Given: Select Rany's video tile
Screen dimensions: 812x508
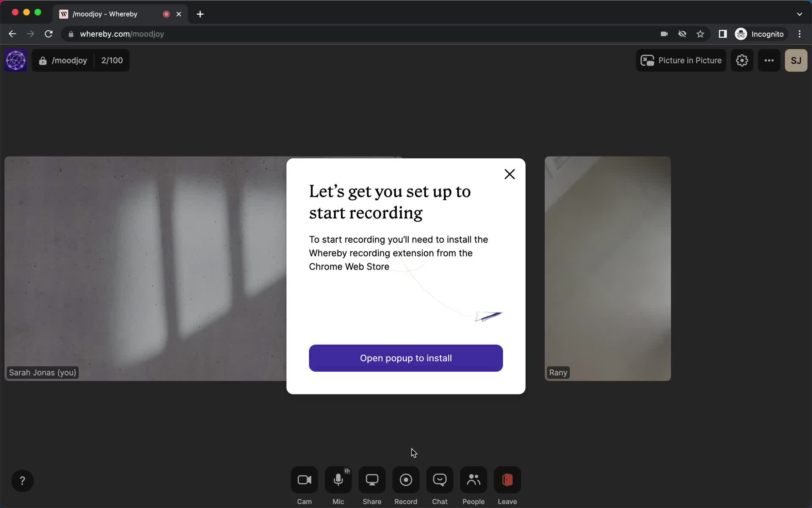Looking at the screenshot, I should point(608,268).
